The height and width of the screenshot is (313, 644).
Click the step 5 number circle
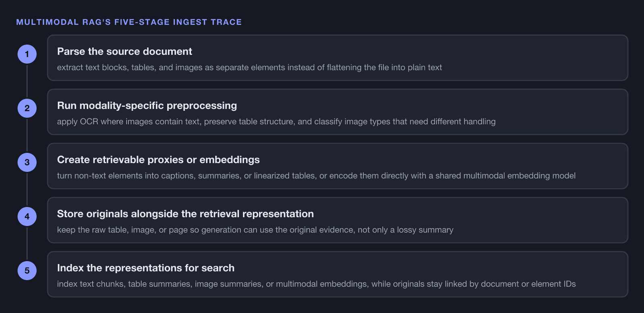point(27,270)
